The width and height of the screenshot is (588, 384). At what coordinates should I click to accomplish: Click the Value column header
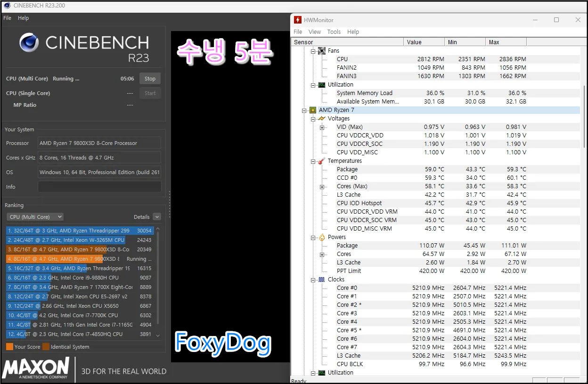(x=424, y=42)
